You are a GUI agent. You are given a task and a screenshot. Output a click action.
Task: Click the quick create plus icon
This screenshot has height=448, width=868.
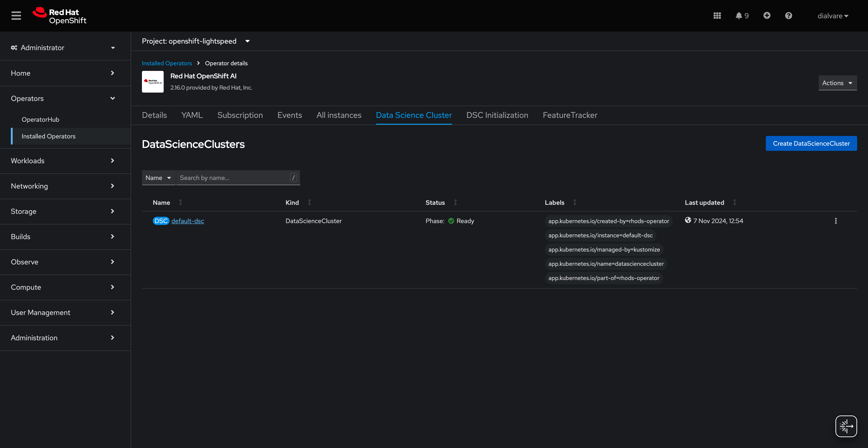tap(767, 16)
